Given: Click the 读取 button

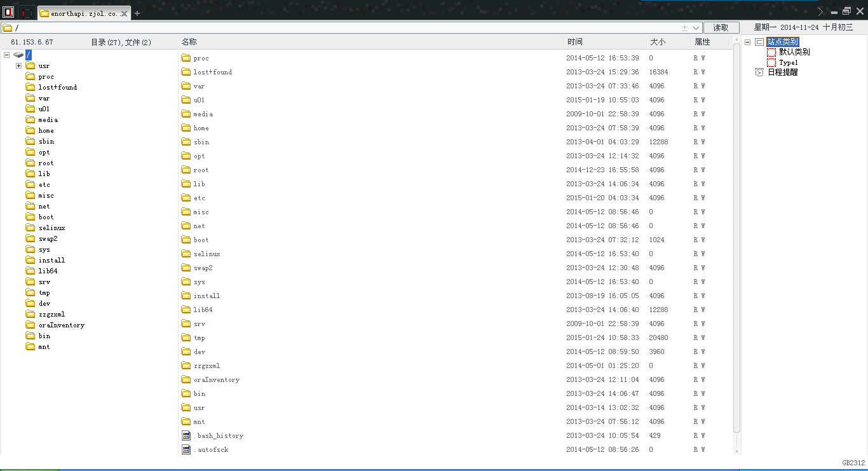Looking at the screenshot, I should click(721, 28).
